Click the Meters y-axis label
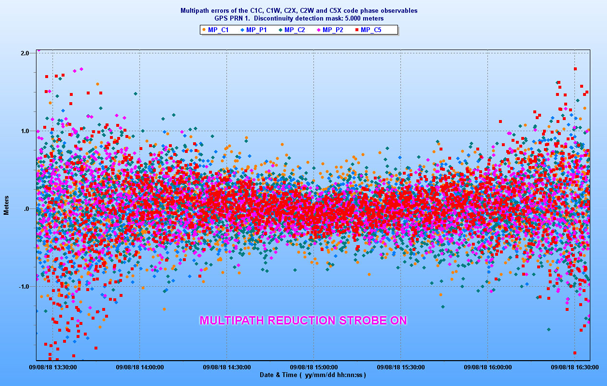 coord(6,205)
